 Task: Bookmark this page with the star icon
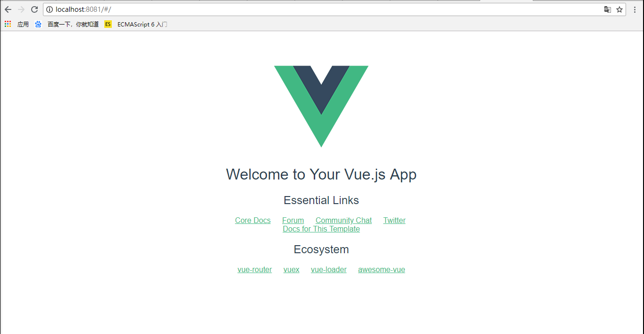click(619, 9)
